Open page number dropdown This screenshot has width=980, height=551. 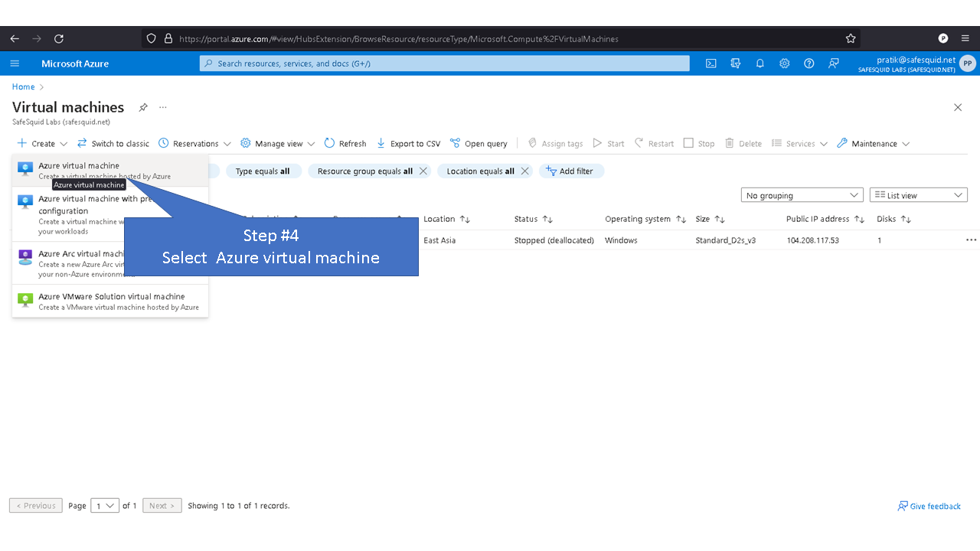pyautogui.click(x=105, y=506)
